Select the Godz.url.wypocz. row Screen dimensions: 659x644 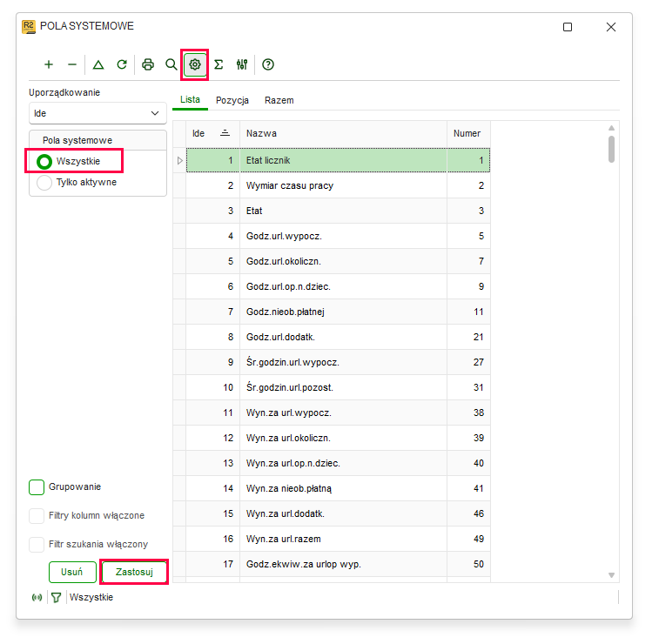click(338, 236)
